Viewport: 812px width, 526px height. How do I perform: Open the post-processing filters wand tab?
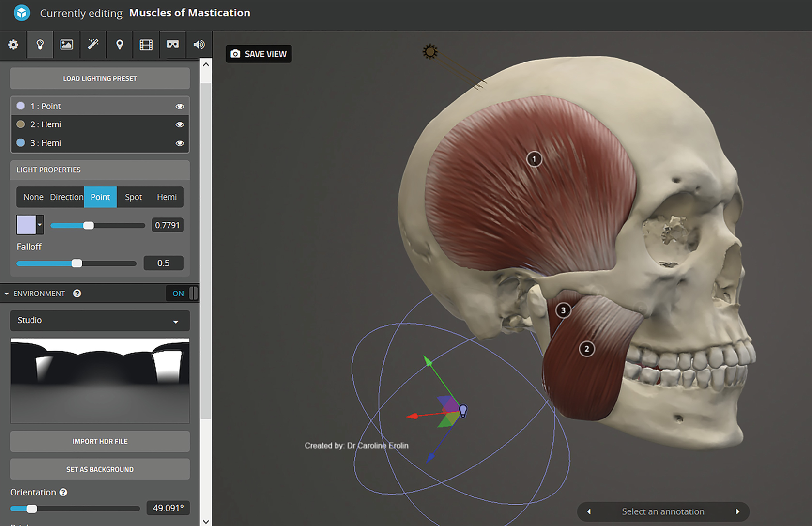[x=93, y=45]
